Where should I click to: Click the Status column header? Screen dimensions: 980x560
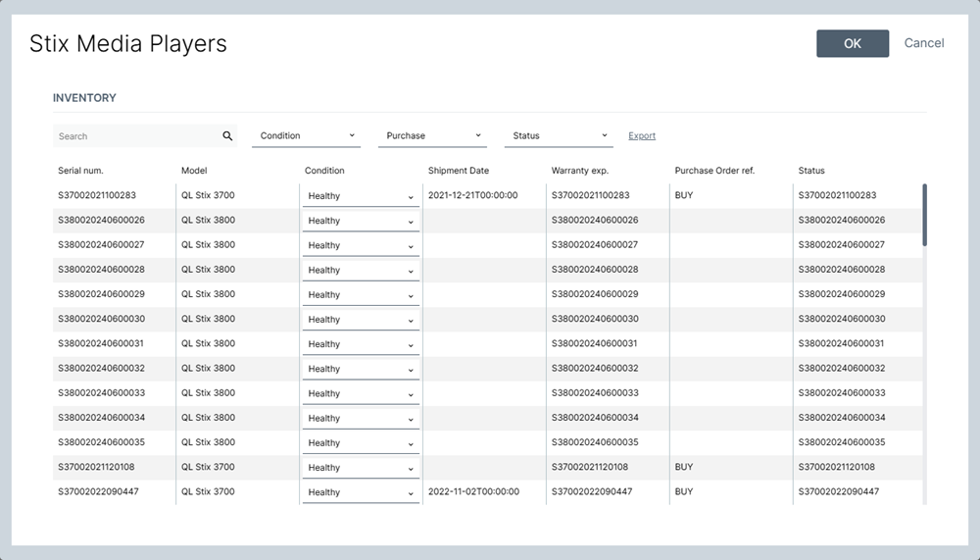coord(811,171)
